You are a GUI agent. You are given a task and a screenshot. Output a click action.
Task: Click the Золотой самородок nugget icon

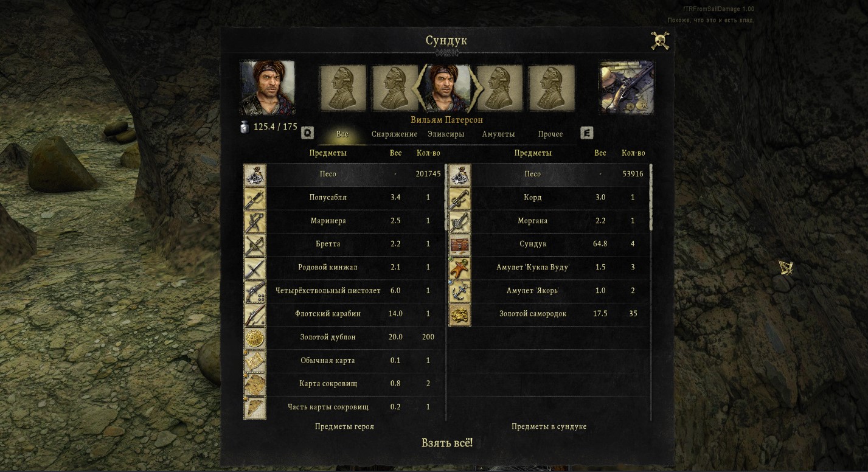(x=459, y=314)
